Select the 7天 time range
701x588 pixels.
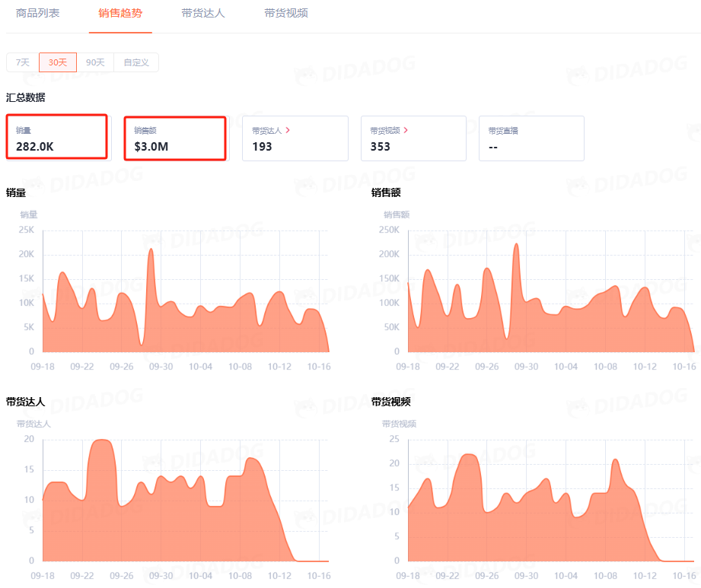coord(23,62)
